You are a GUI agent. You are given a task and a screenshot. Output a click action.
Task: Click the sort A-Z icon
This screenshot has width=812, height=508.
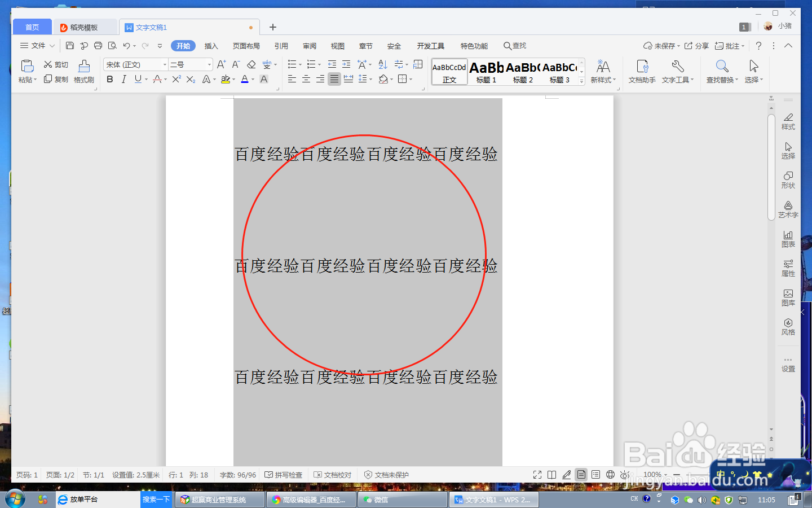[x=383, y=65]
